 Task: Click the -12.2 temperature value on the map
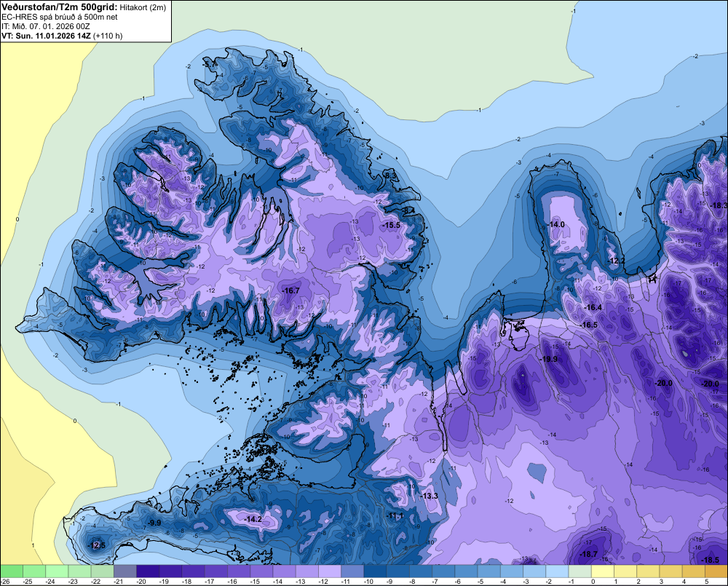click(x=616, y=261)
